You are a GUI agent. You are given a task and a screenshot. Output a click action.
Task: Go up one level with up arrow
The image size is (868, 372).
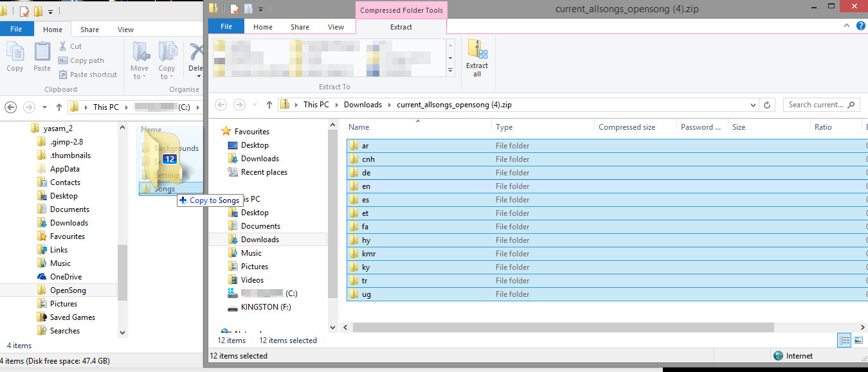(267, 105)
